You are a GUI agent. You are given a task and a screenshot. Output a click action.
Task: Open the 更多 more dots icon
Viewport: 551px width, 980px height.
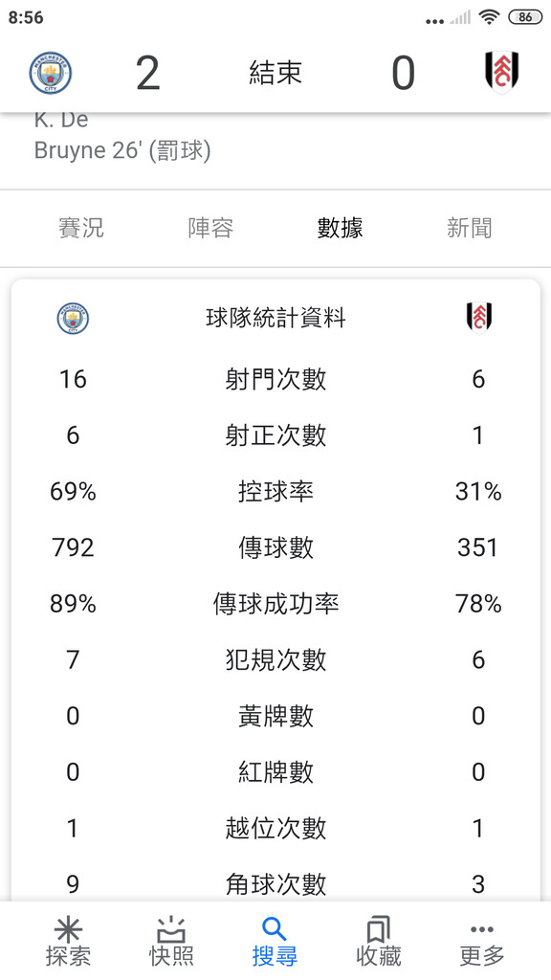[482, 929]
